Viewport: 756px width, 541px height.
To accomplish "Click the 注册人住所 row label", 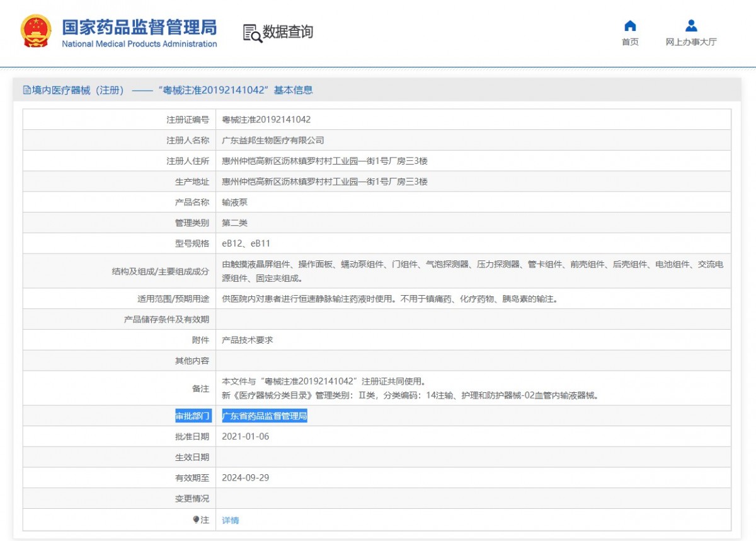I will click(188, 161).
